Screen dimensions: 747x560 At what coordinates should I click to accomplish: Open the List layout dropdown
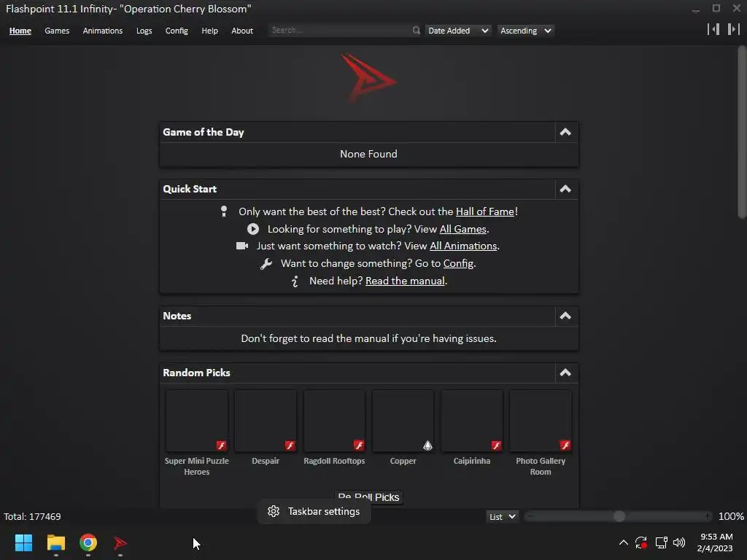[502, 517]
